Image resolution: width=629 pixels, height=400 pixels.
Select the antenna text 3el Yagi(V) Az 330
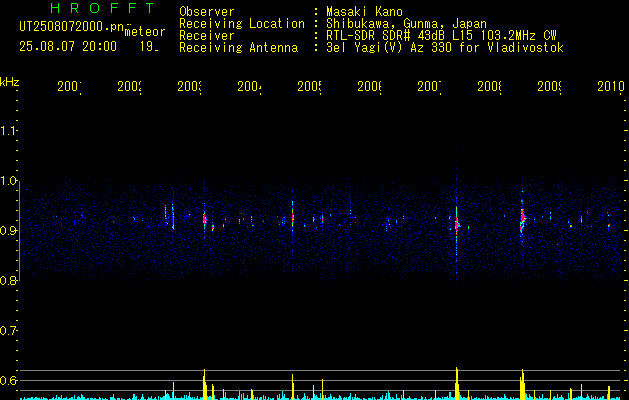click(387, 48)
